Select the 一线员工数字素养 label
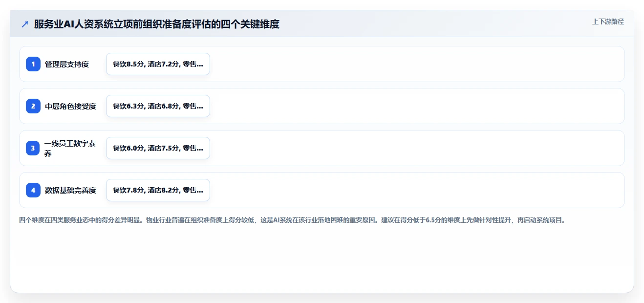644x303 pixels. point(70,148)
